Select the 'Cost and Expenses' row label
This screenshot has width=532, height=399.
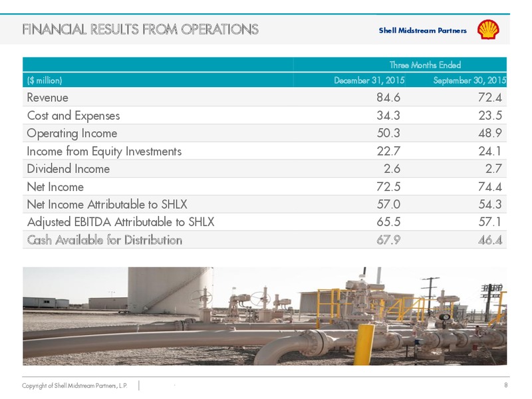point(73,116)
